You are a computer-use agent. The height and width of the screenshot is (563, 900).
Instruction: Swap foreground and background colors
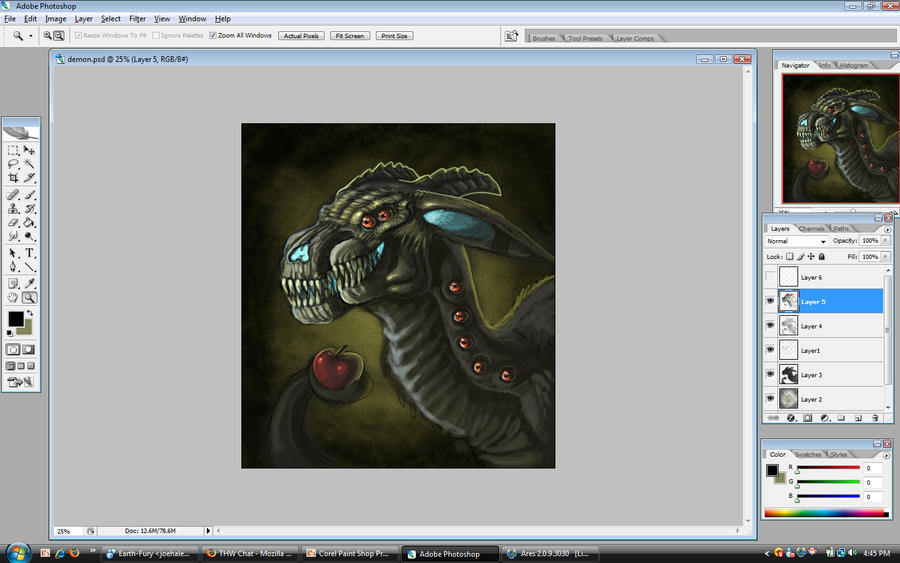point(30,313)
